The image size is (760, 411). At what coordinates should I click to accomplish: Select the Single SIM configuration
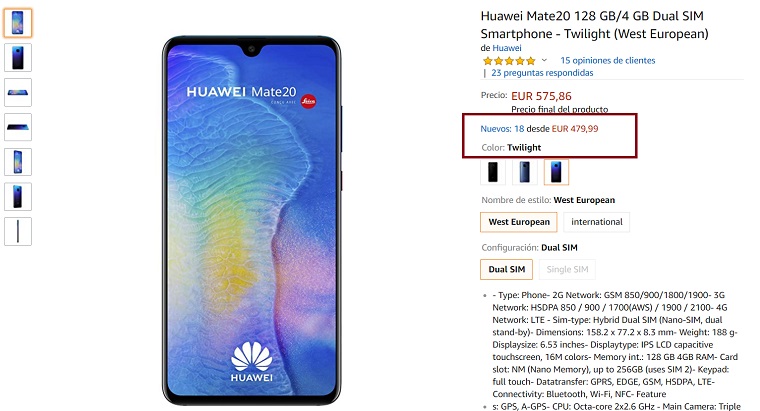pos(567,269)
